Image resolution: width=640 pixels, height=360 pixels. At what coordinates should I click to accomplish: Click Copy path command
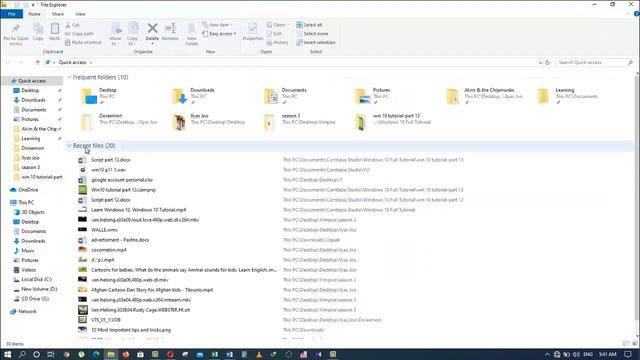tap(80, 34)
